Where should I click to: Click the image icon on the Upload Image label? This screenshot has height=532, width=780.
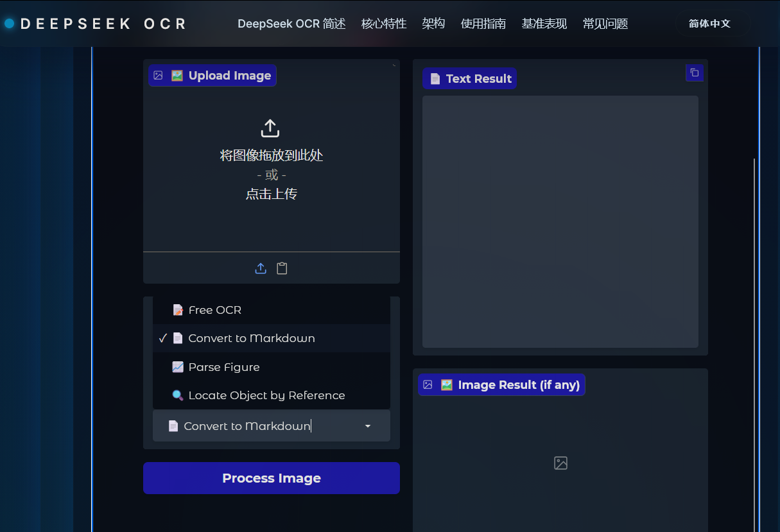[x=158, y=75]
